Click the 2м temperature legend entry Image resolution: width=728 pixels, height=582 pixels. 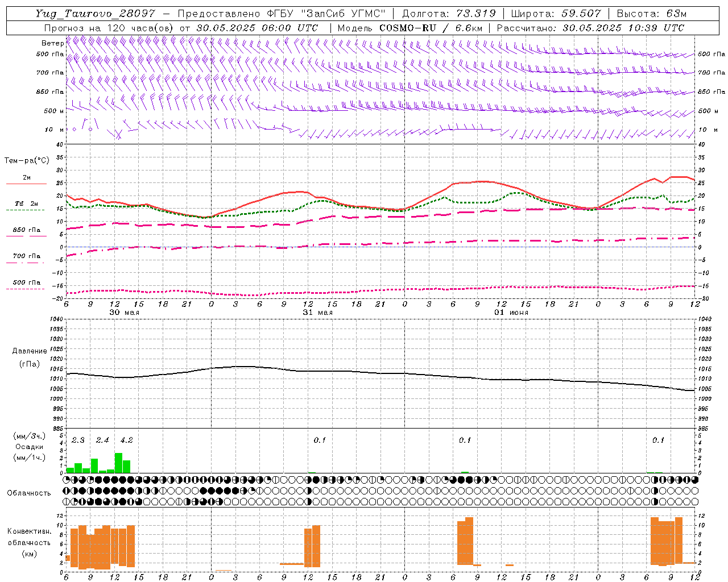click(x=27, y=178)
